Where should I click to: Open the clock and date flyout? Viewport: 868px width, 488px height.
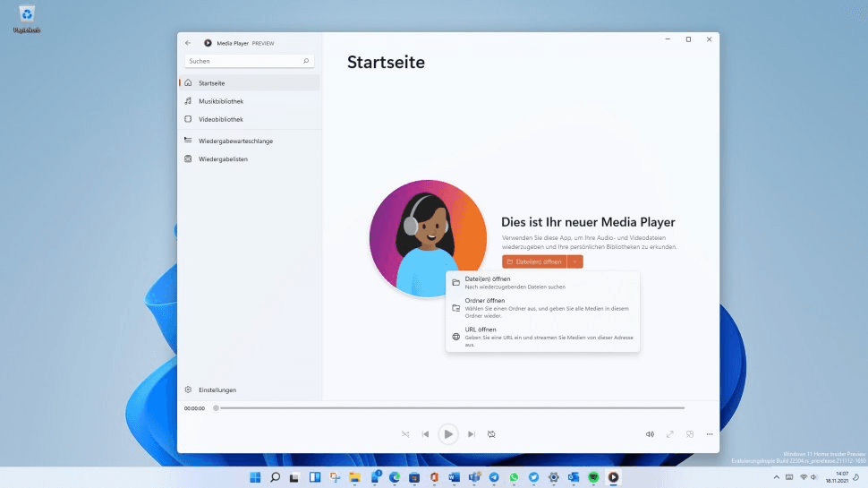click(837, 477)
